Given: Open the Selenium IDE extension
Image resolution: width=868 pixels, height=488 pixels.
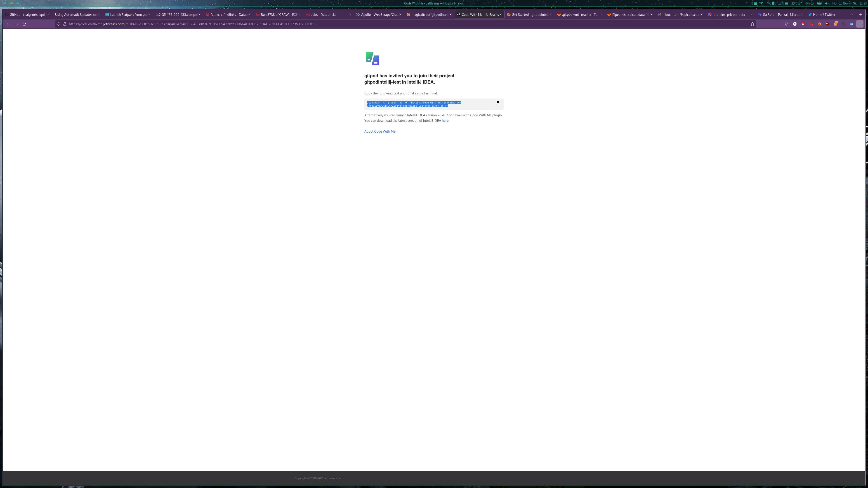Looking at the screenshot, I should click(844, 24).
